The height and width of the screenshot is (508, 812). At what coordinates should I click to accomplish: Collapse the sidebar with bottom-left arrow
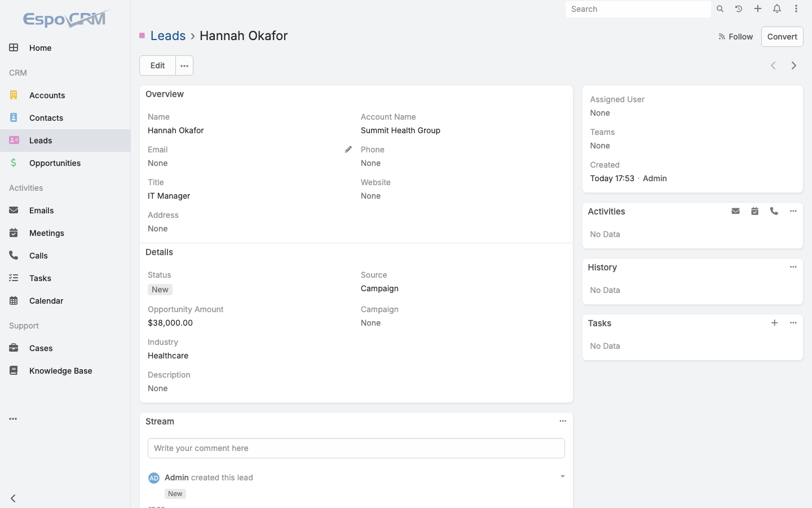coord(13,498)
